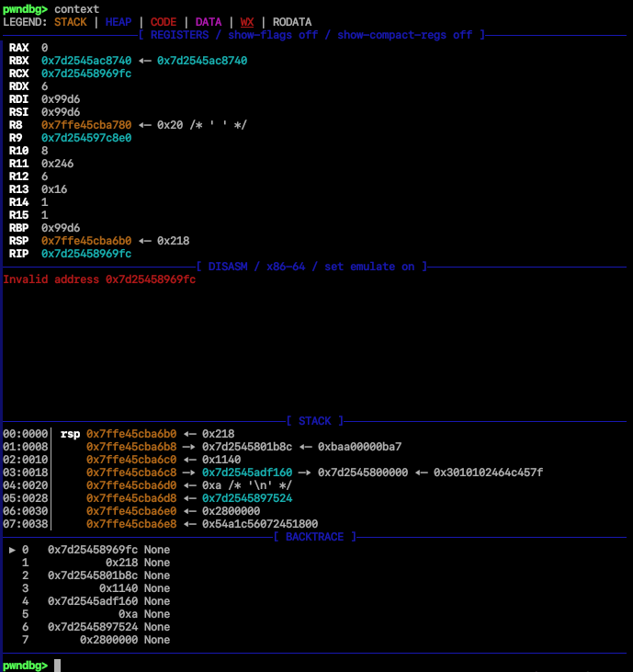
Task: Select the RIP register name
Action: pos(18,254)
